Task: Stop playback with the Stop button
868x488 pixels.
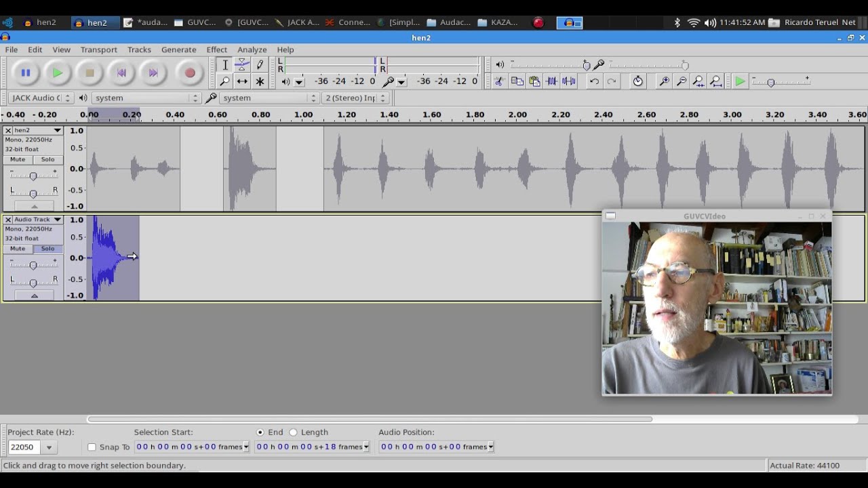Action: tap(90, 73)
